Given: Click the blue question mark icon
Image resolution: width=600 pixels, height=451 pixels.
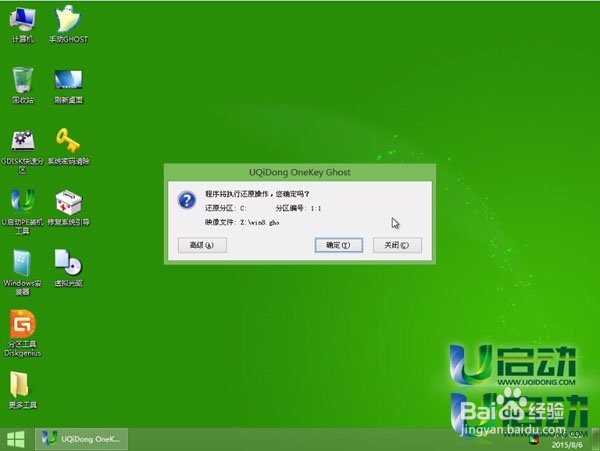Looking at the screenshot, I should [187, 200].
